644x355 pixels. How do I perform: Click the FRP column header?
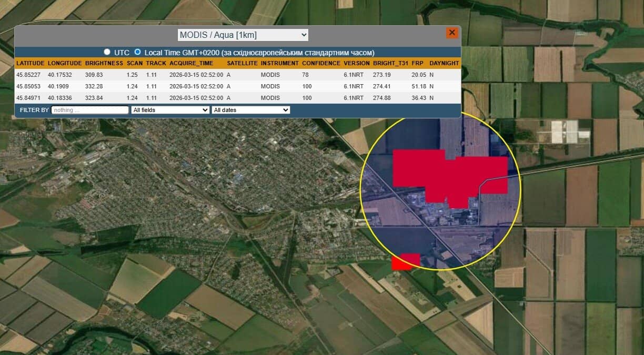point(417,63)
